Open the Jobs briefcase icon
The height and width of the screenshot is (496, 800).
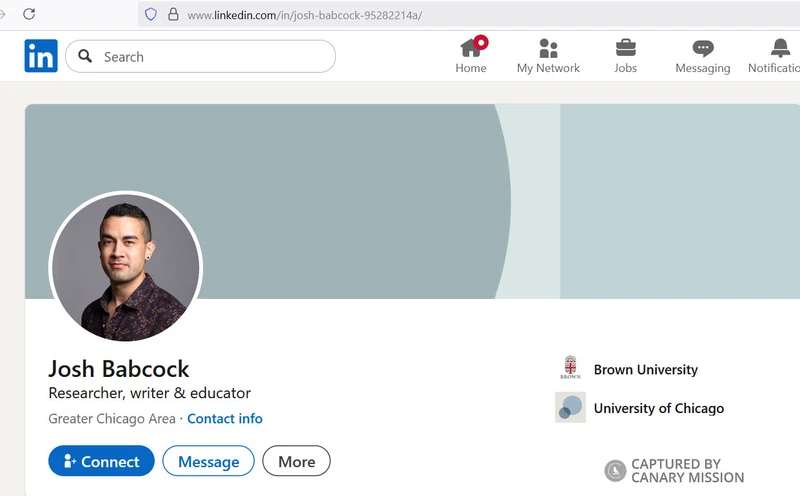[x=626, y=49]
